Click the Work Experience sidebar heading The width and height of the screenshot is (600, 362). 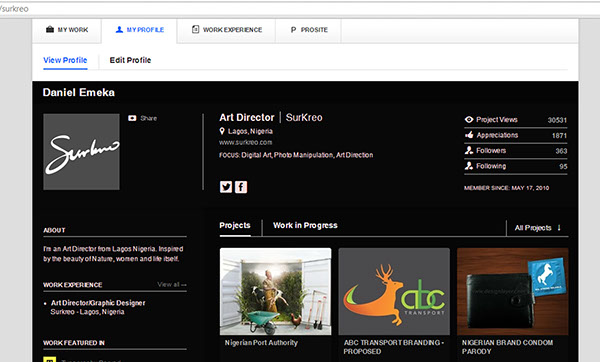[73, 285]
